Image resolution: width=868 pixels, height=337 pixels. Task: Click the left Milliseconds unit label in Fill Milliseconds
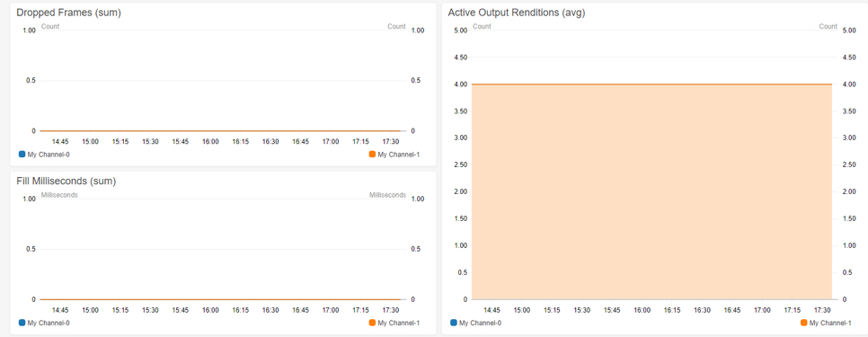tap(59, 195)
